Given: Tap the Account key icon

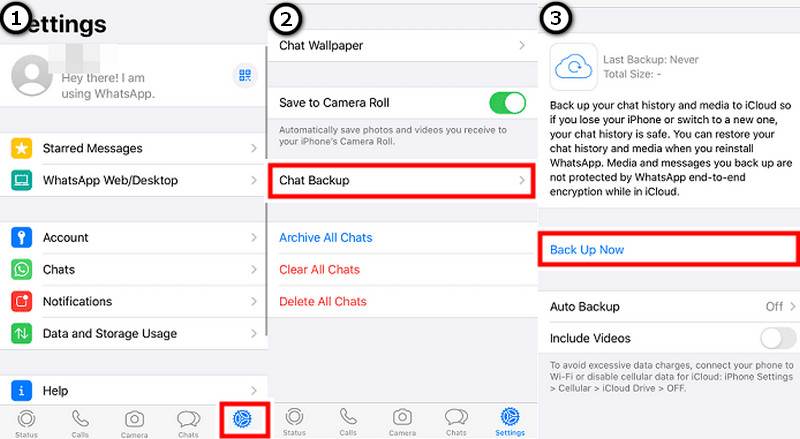Looking at the screenshot, I should click(x=21, y=237).
